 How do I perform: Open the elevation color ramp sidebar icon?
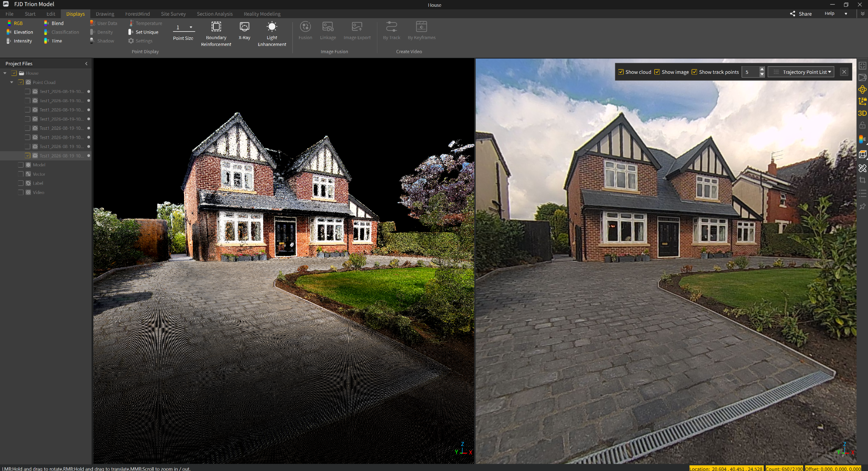(862, 139)
